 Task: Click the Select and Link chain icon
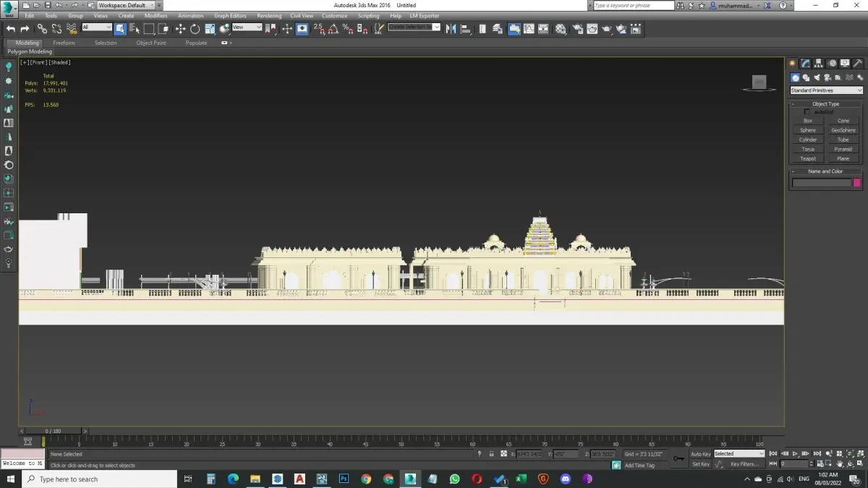click(42, 29)
